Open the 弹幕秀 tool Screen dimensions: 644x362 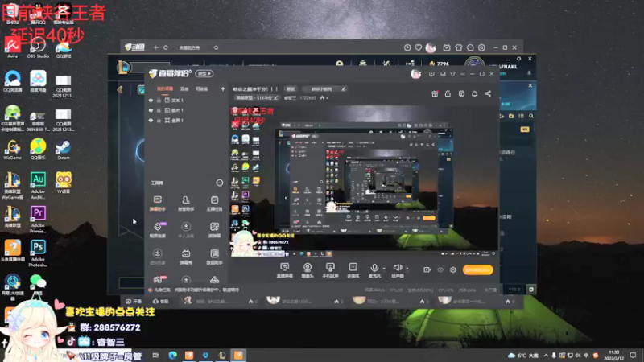pos(186,257)
